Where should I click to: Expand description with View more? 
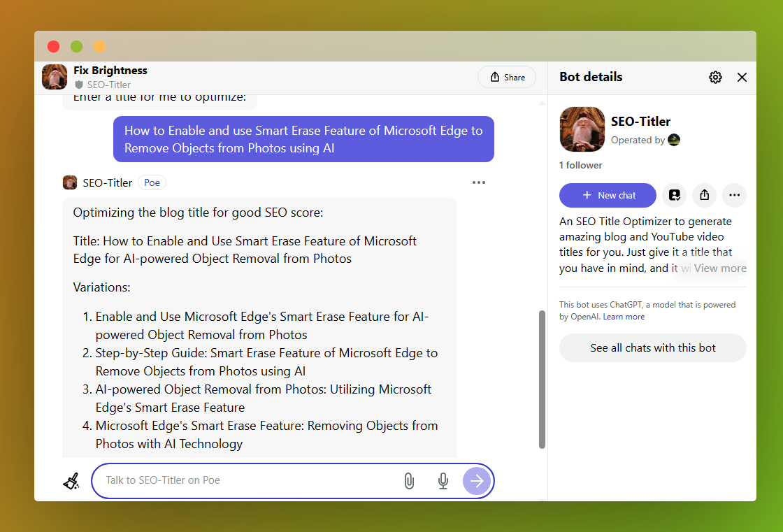(719, 268)
